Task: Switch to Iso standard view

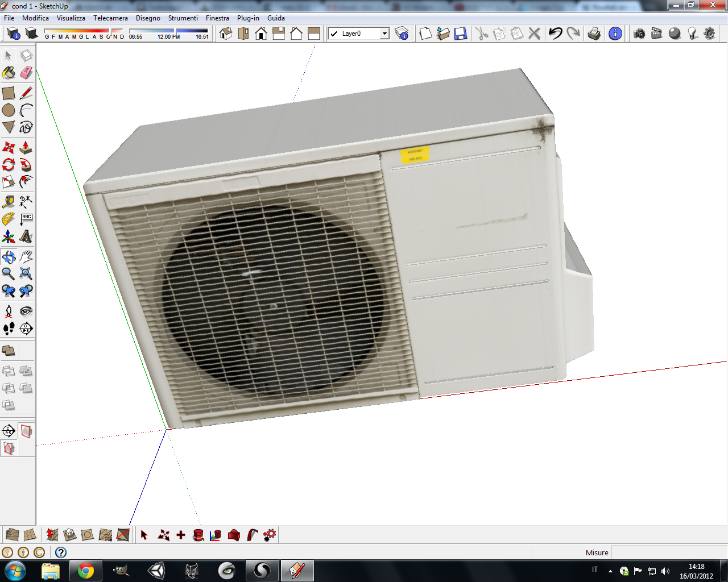Action: coord(226,34)
